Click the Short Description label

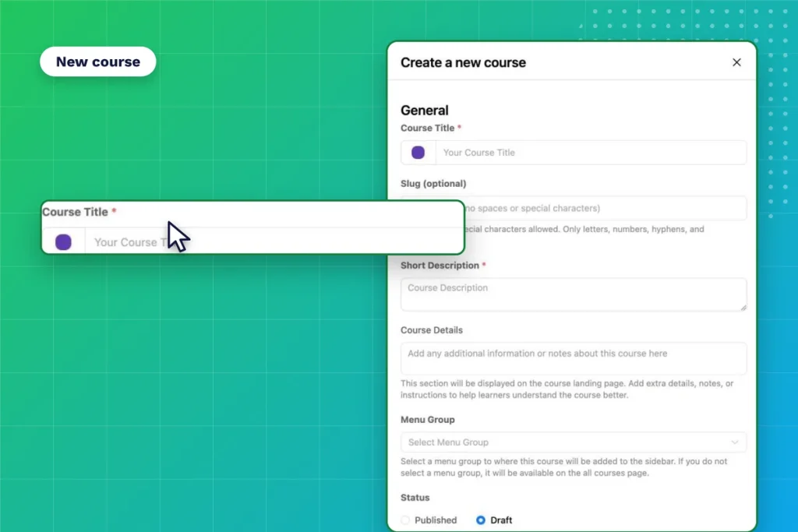pyautogui.click(x=440, y=266)
